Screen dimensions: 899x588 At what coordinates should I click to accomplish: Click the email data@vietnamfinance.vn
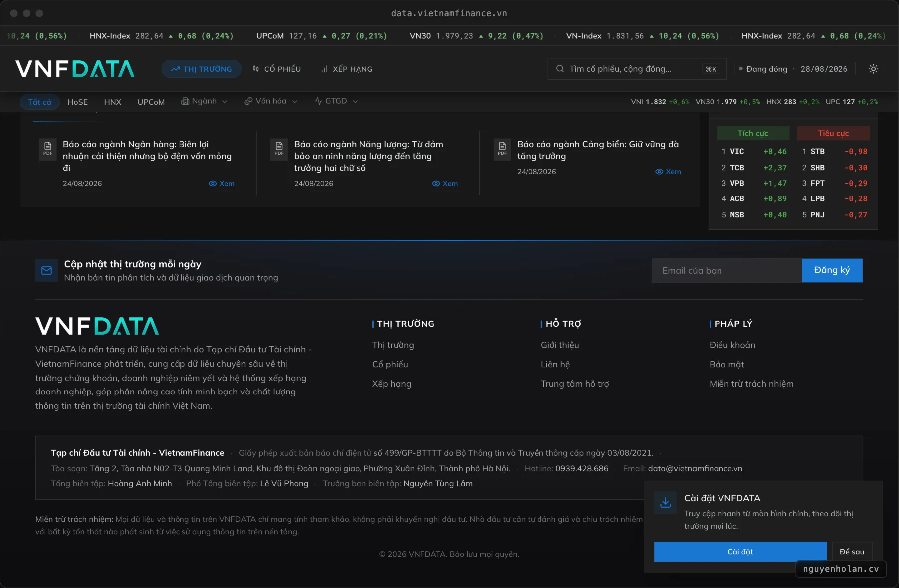[695, 468]
